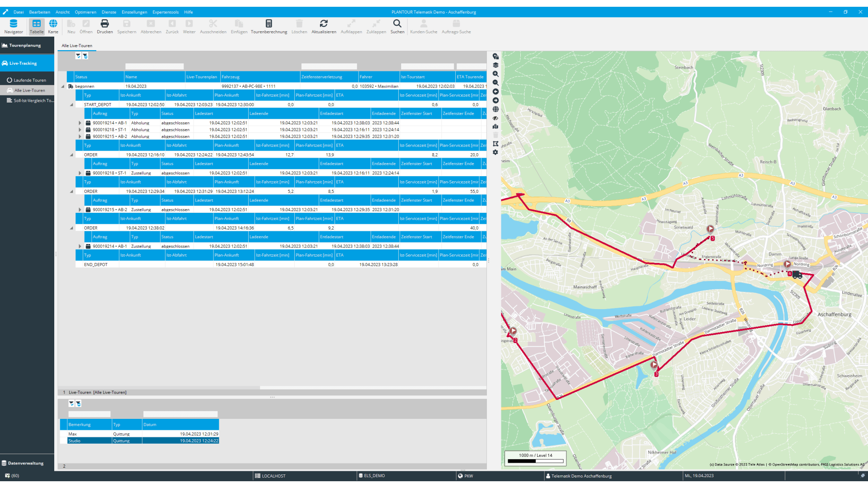This screenshot has width=868, height=488.
Task: Open Laufende Touren in sidebar
Action: 29,80
